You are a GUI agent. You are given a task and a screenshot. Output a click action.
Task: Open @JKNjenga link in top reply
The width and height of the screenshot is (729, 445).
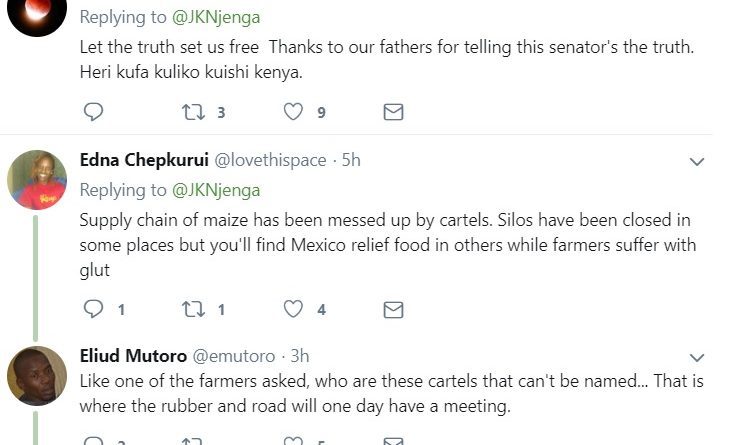(216, 18)
